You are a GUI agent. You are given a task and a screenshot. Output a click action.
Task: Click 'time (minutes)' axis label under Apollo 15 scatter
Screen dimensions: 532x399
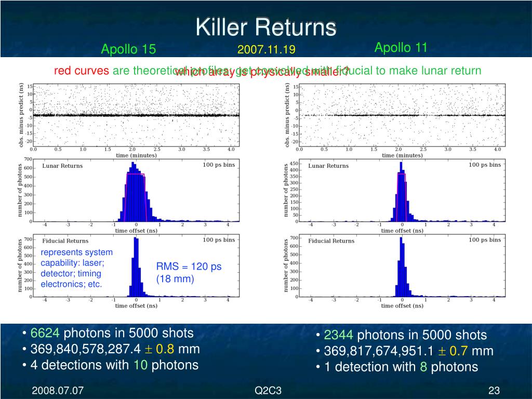pos(137,155)
